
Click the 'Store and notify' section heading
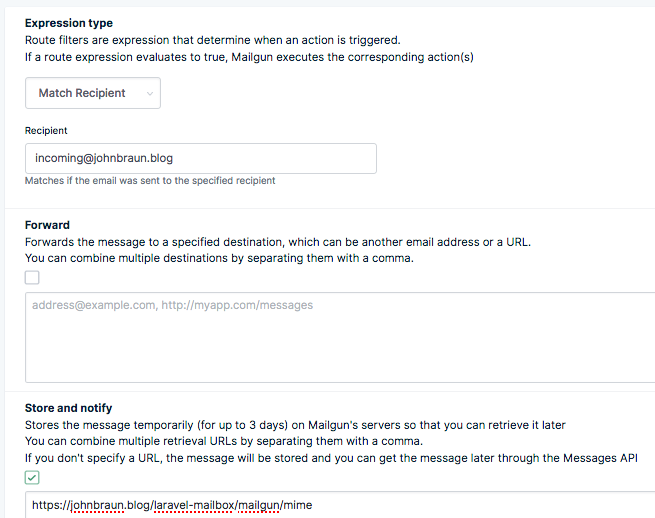[x=68, y=408]
